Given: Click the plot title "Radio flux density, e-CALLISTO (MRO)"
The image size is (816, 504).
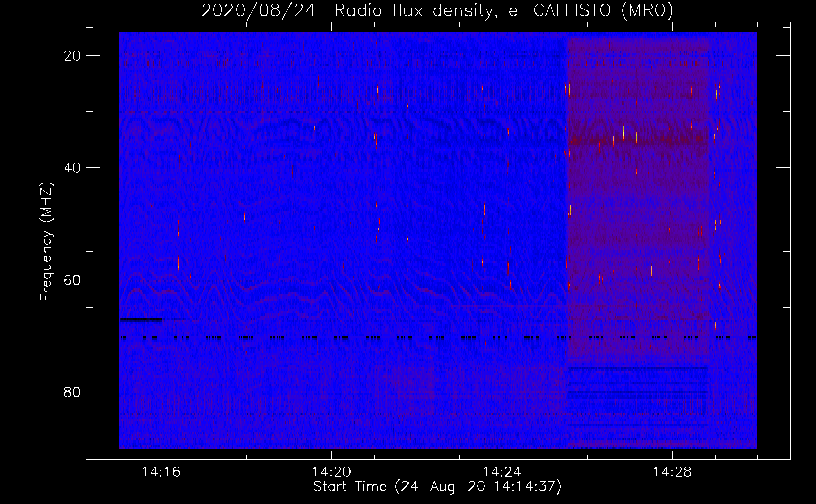Looking at the screenshot, I should tap(504, 10).
